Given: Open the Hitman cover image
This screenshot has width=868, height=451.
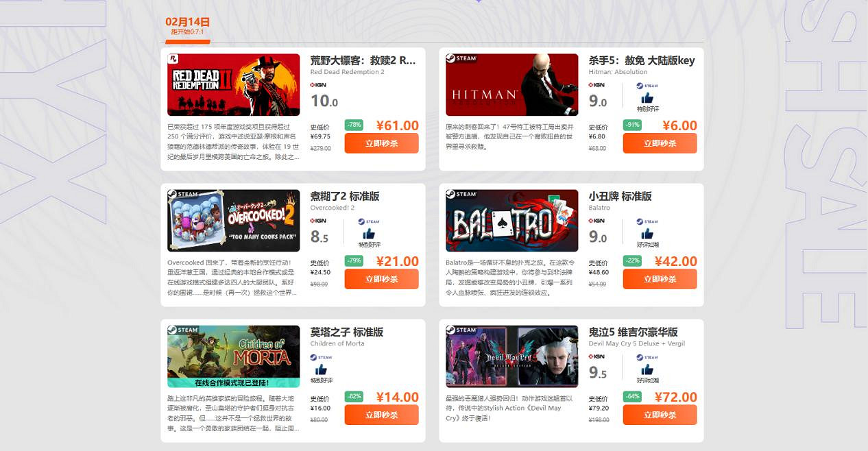Looking at the screenshot, I should coord(512,85).
